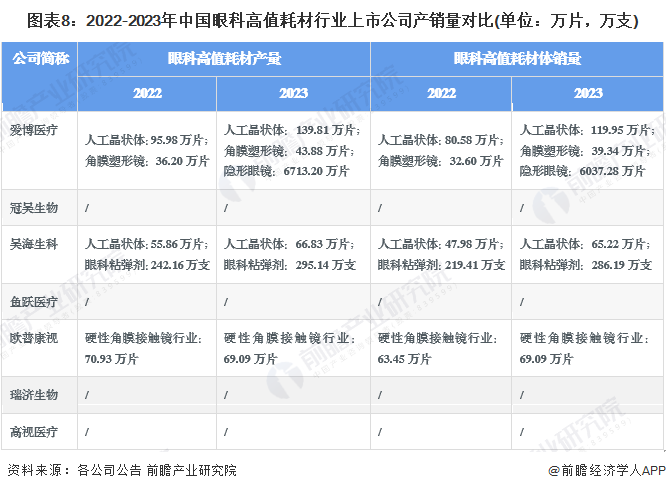Screen dimensions: 666x491
Task: Select the line 角膜塑形镜: 36.20 万片
Action: pos(147,161)
